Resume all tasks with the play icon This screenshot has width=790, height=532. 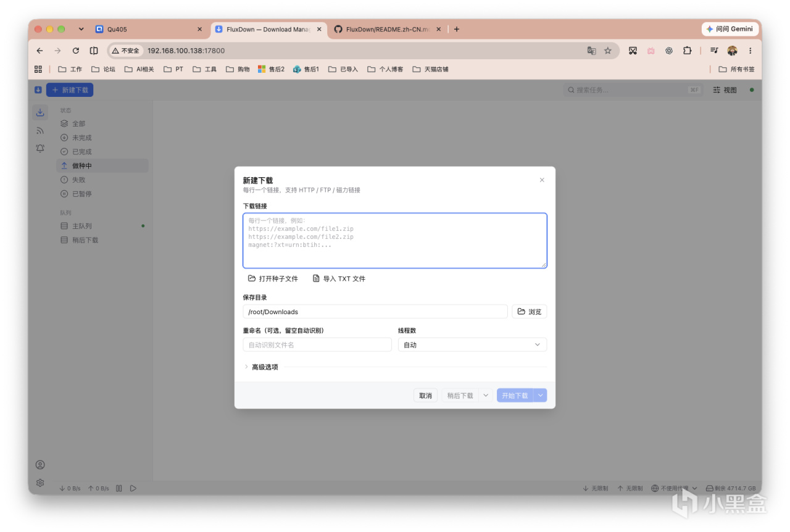click(x=133, y=488)
